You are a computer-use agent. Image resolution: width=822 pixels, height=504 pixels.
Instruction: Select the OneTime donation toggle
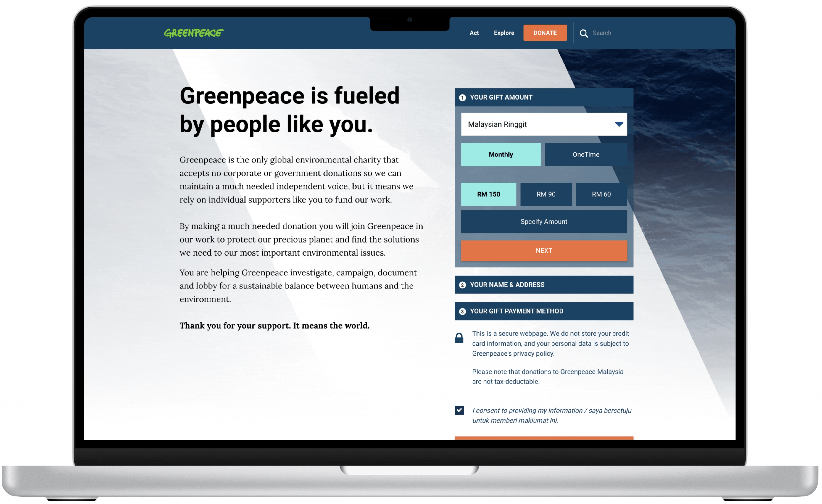pyautogui.click(x=585, y=154)
